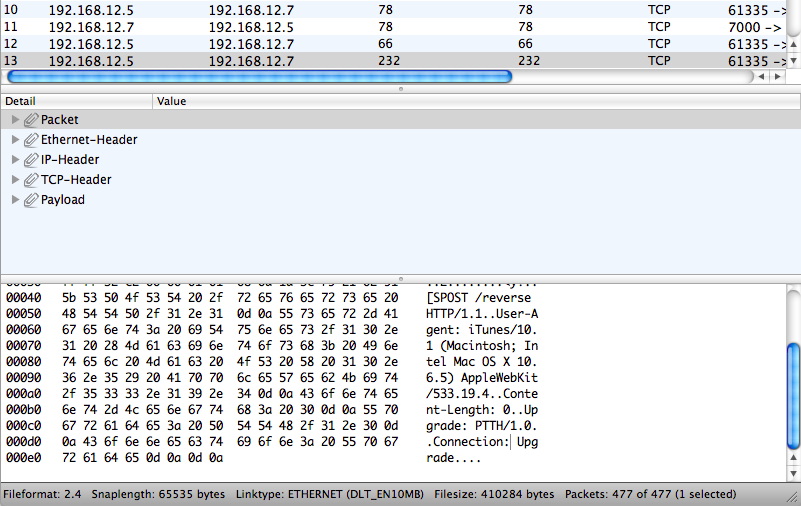Select packet row number 10

point(393,10)
